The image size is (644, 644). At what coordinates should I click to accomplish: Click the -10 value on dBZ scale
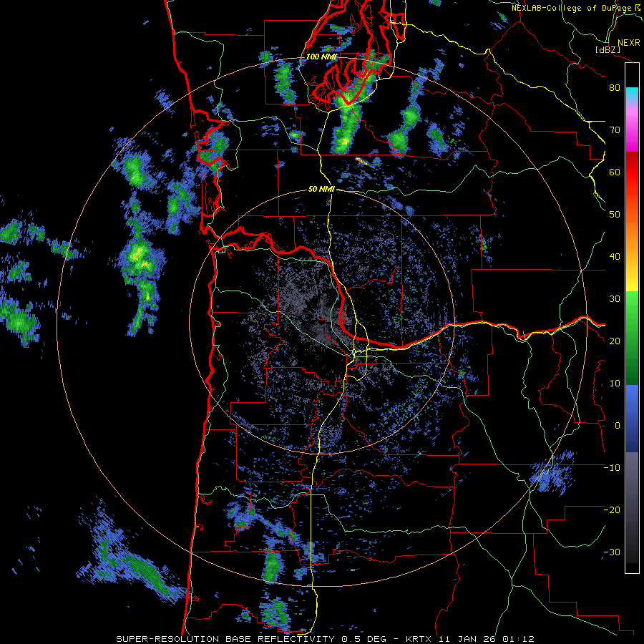(612, 468)
